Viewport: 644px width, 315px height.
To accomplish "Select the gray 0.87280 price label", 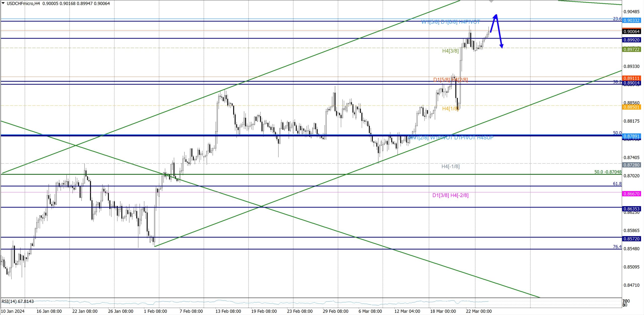I will pyautogui.click(x=631, y=165).
